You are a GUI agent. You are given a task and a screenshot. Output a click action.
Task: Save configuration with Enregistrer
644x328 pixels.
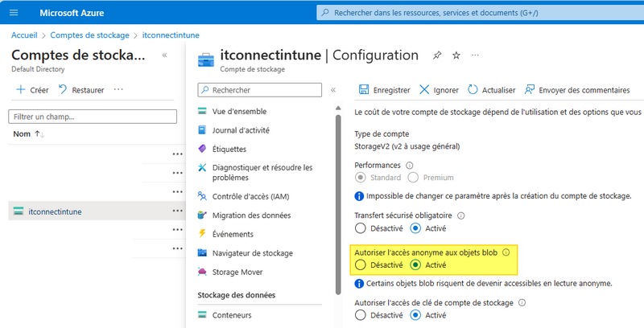(x=385, y=90)
